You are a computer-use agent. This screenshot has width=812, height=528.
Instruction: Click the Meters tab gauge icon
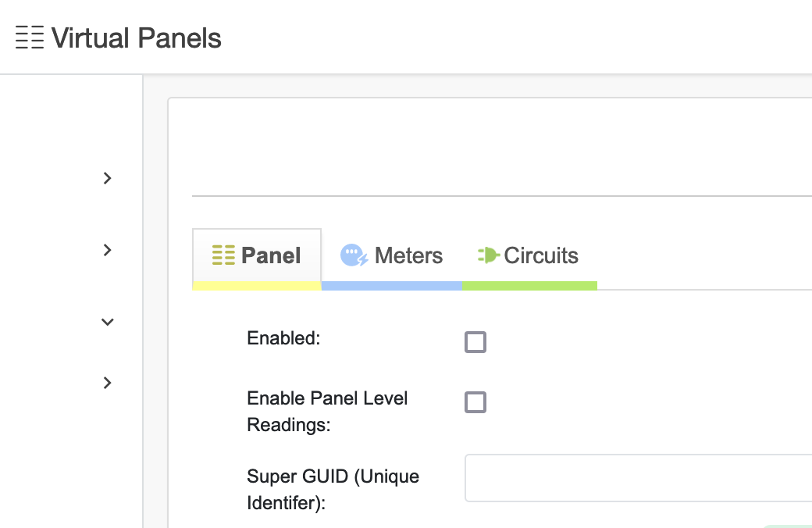[354, 255]
